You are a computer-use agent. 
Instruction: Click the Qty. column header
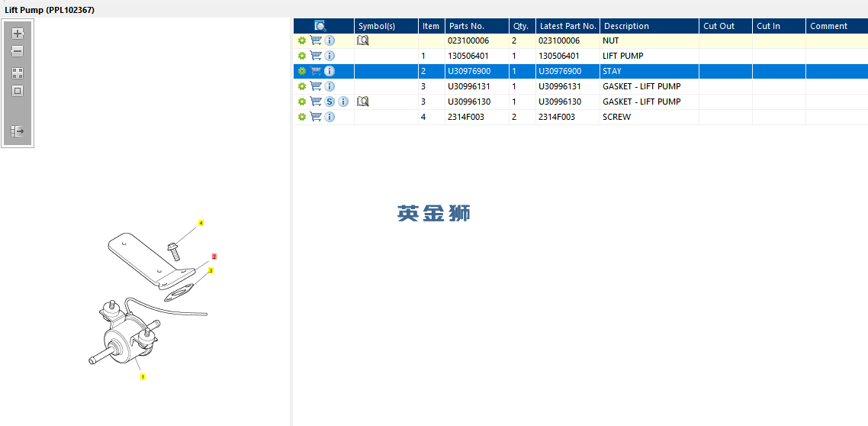point(522,26)
